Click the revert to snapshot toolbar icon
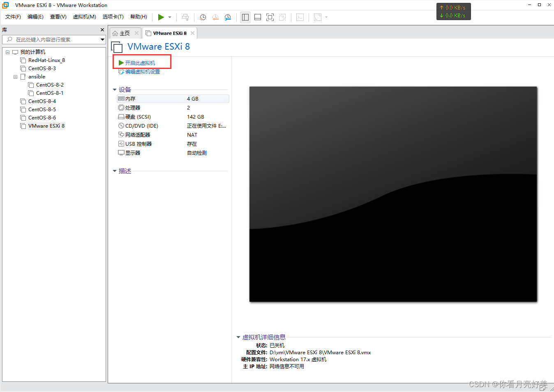Viewport: 554px width, 392px height. point(215,17)
